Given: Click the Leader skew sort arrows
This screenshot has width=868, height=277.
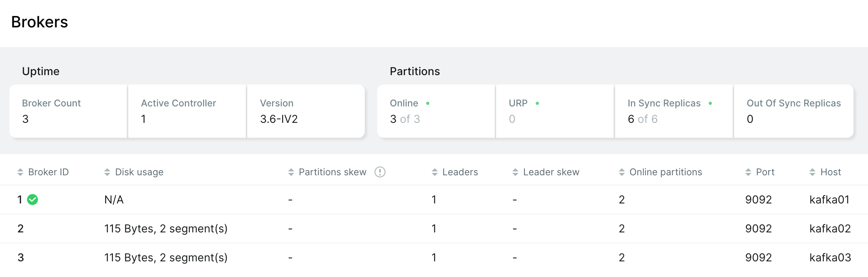Looking at the screenshot, I should click(x=515, y=172).
